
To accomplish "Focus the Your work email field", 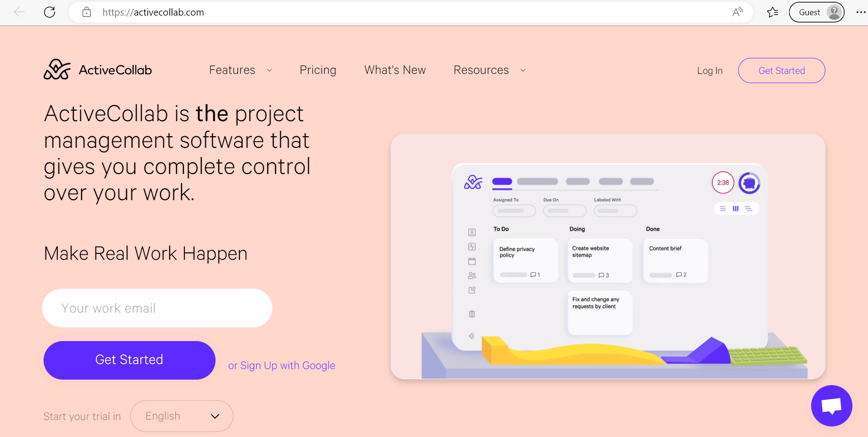I will (x=157, y=308).
